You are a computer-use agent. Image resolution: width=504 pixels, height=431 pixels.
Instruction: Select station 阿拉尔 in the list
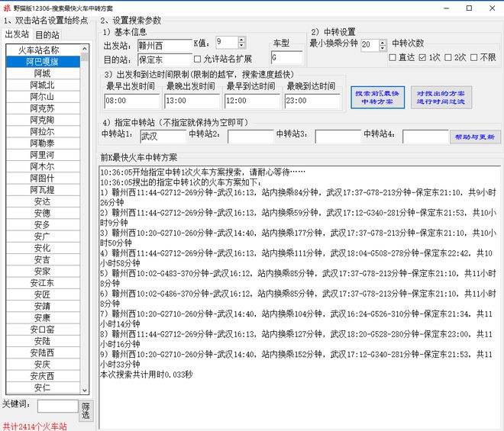(x=43, y=132)
